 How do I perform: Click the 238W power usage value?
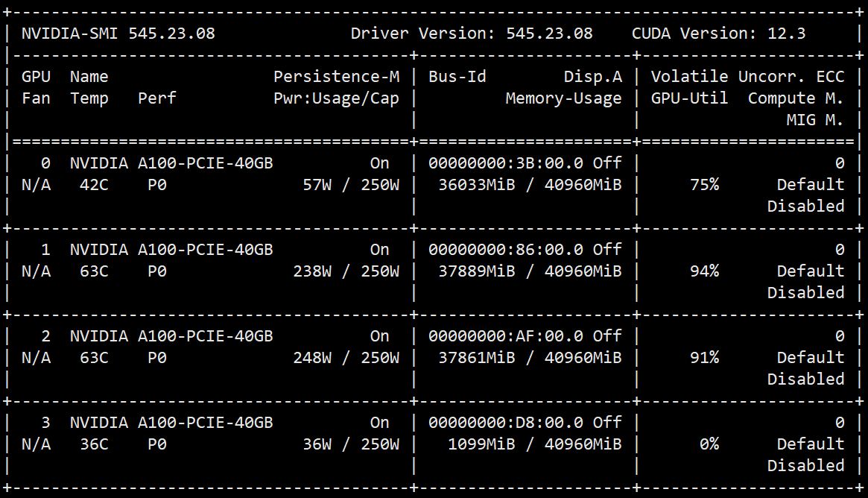(x=312, y=271)
